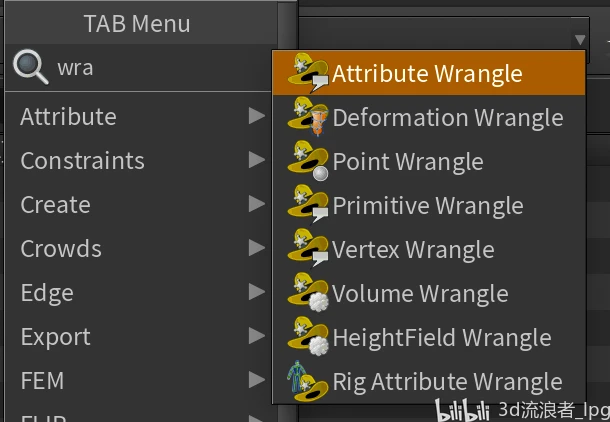Click the magnifying glass search icon
Image resolution: width=610 pixels, height=422 pixels.
click(31, 68)
